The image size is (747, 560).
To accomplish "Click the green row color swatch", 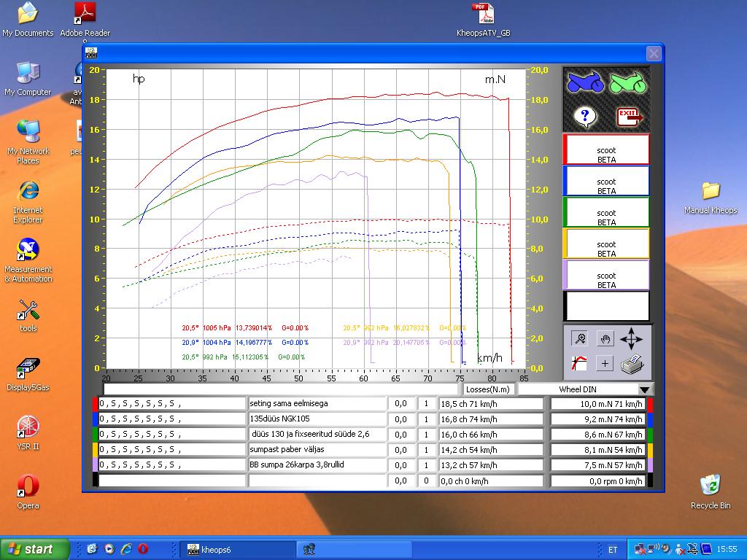I will (x=96, y=435).
